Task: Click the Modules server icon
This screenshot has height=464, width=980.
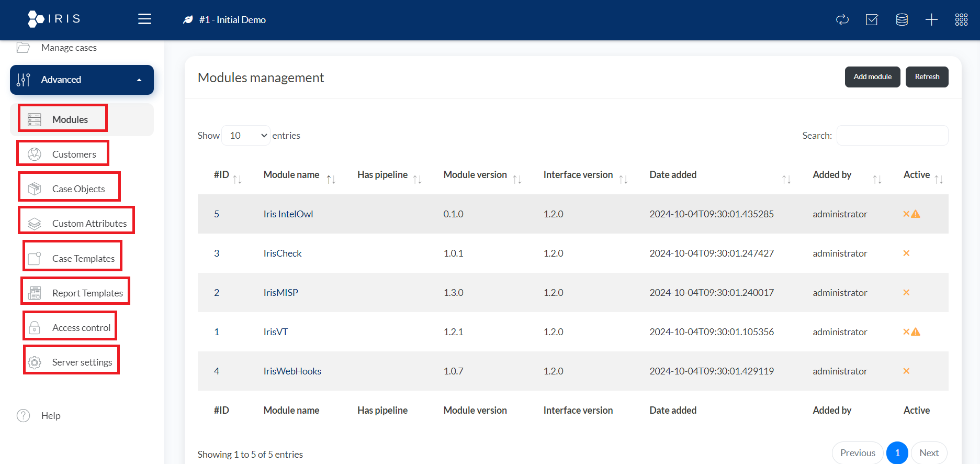Action: (35, 119)
